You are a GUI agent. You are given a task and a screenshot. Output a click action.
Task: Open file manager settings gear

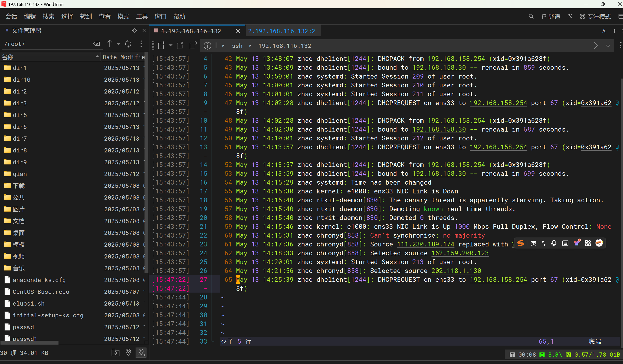134,31
